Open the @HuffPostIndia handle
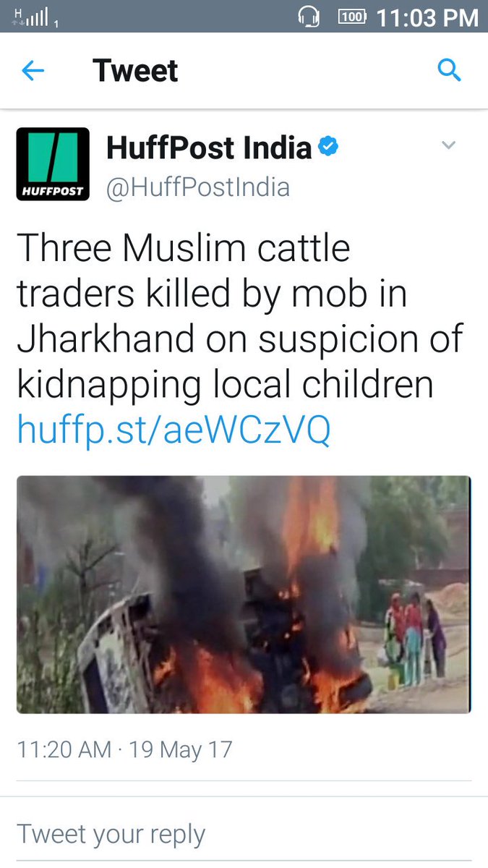 click(x=198, y=187)
